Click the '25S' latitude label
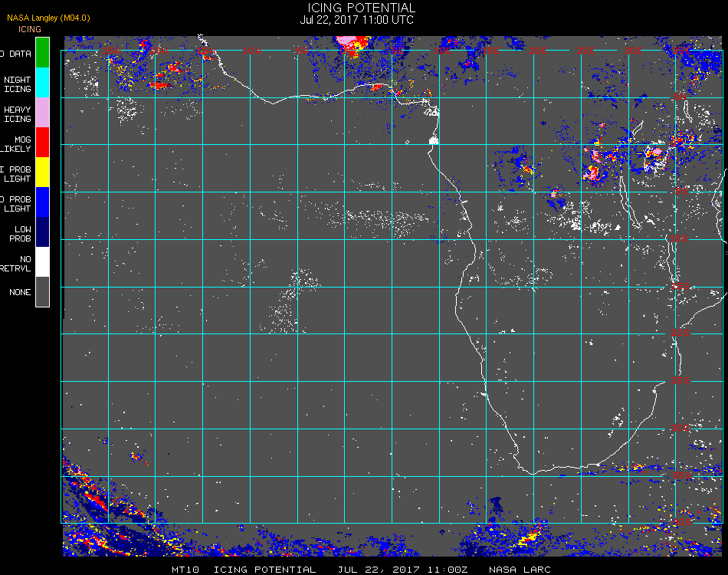Screen dimensions: 728x575 (680, 380)
